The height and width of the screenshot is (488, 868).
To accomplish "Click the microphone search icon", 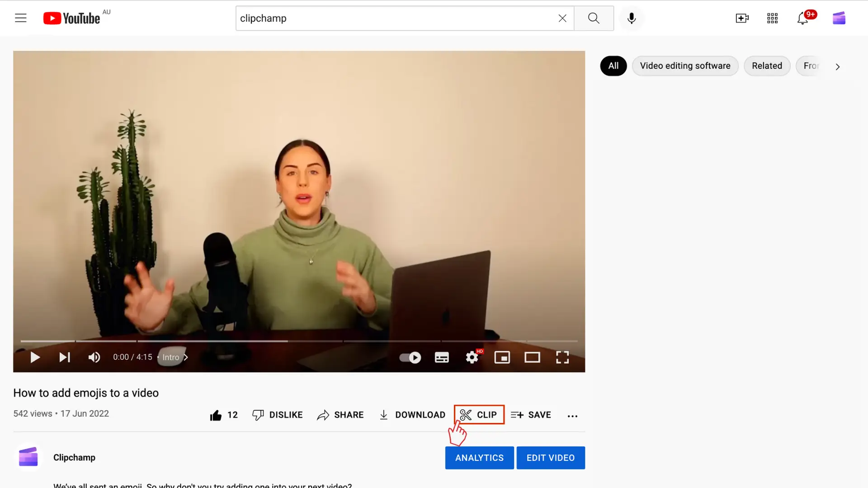I will [631, 18].
